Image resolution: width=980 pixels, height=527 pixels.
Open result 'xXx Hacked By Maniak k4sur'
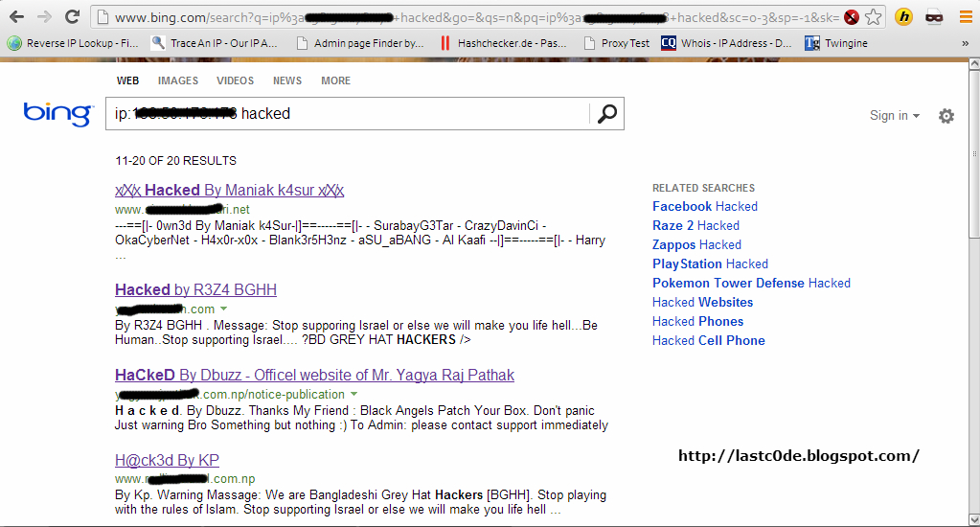229,190
